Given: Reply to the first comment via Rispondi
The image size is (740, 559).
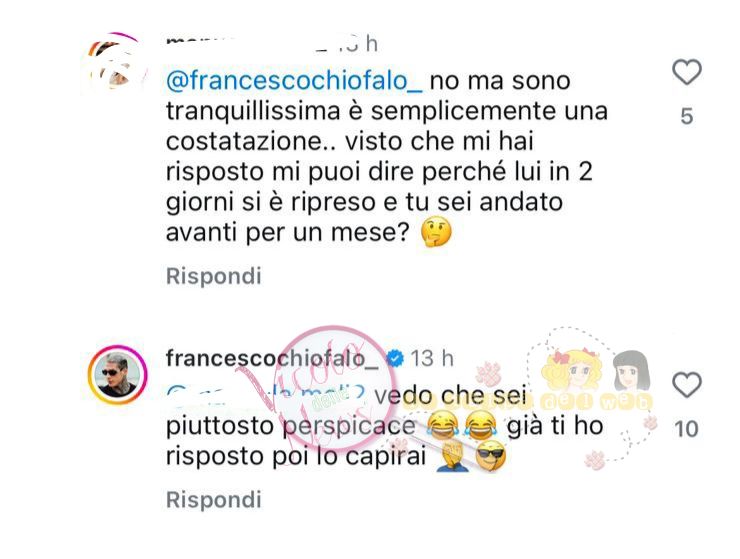Looking at the screenshot, I should coord(214,276).
